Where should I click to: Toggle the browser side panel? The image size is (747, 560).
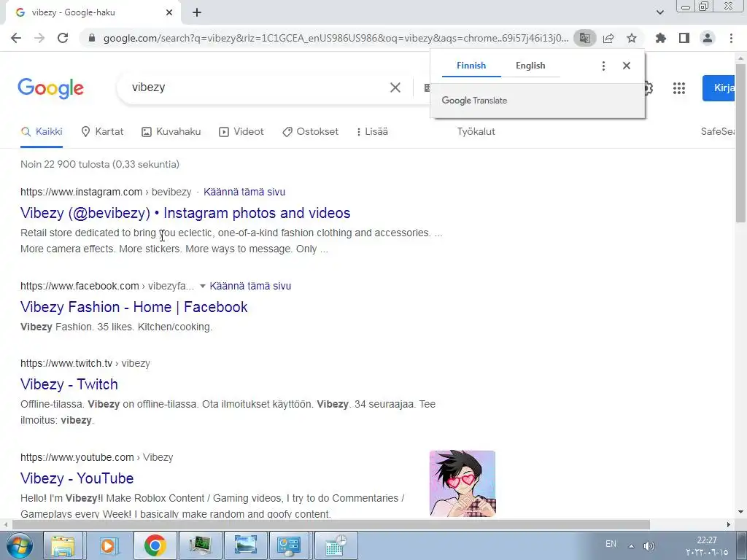(684, 38)
